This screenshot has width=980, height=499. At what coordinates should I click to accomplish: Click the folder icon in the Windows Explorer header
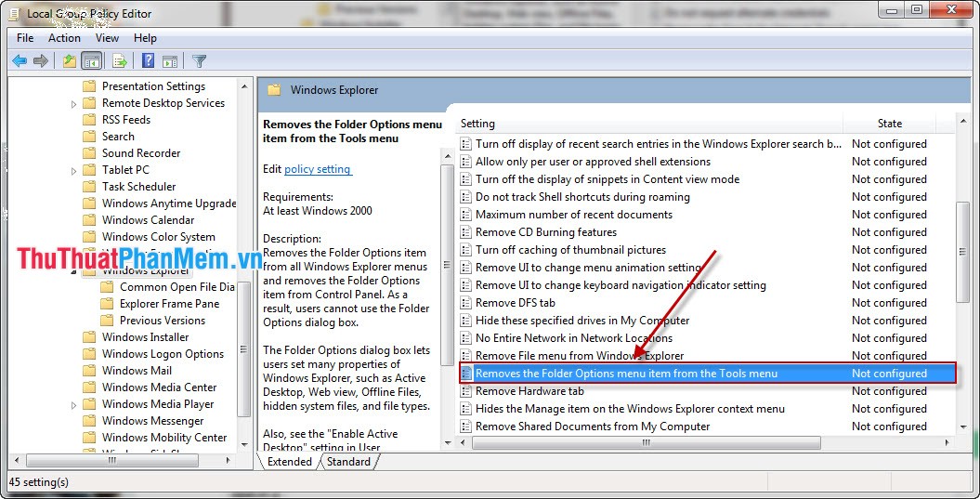click(x=274, y=89)
